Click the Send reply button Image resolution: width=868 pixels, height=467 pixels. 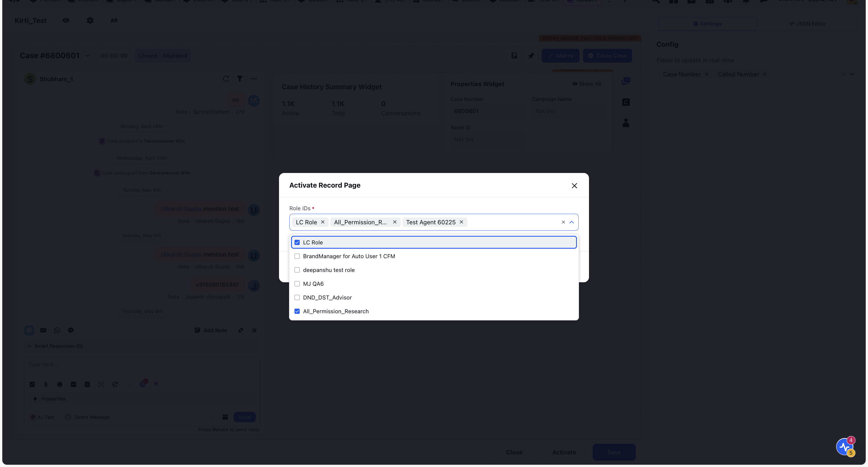coord(244,417)
